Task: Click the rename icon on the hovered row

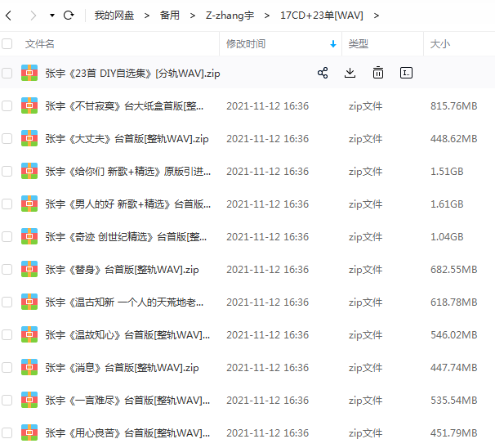Action: [x=406, y=74]
